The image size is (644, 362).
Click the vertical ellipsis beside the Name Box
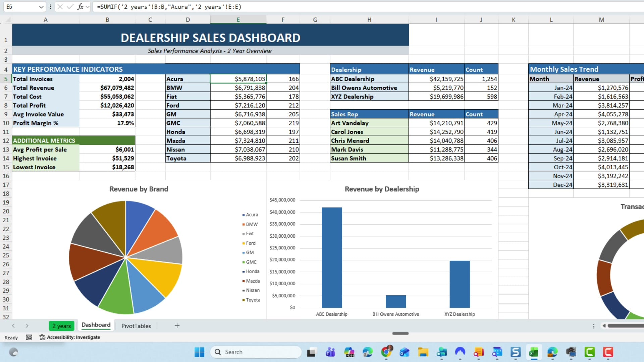[x=50, y=6]
